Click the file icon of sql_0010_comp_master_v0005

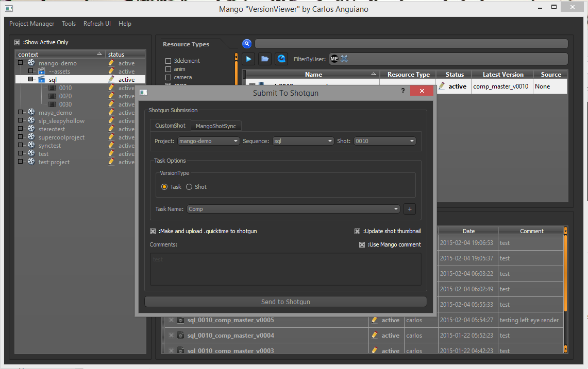pos(181,320)
